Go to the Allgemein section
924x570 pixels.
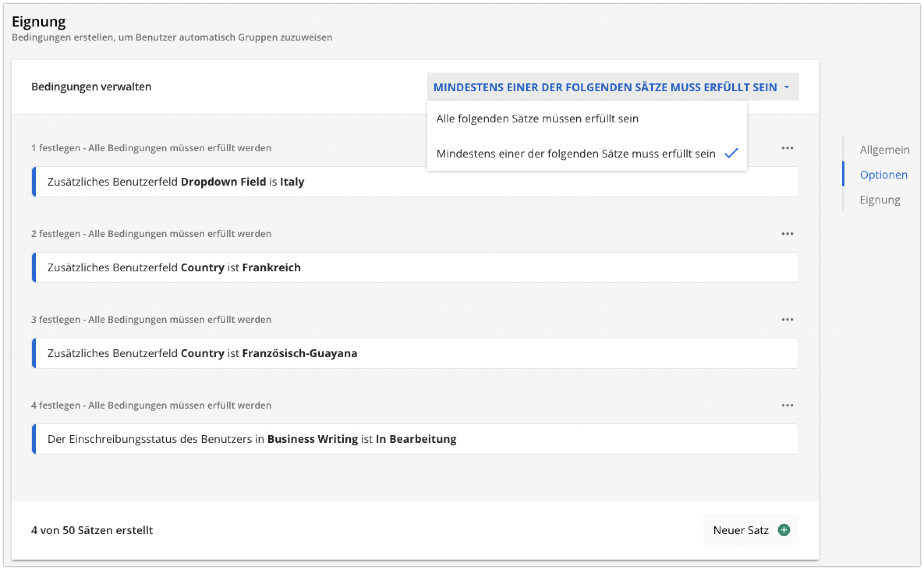884,150
